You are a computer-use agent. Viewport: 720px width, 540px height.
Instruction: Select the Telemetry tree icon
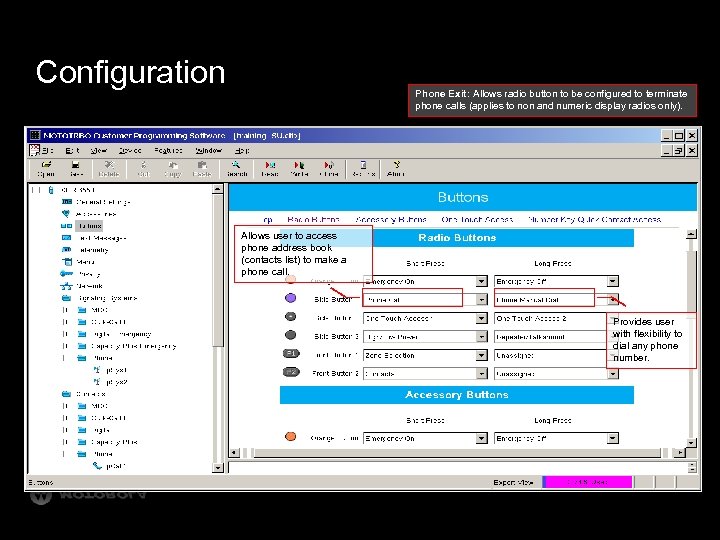coord(67,249)
